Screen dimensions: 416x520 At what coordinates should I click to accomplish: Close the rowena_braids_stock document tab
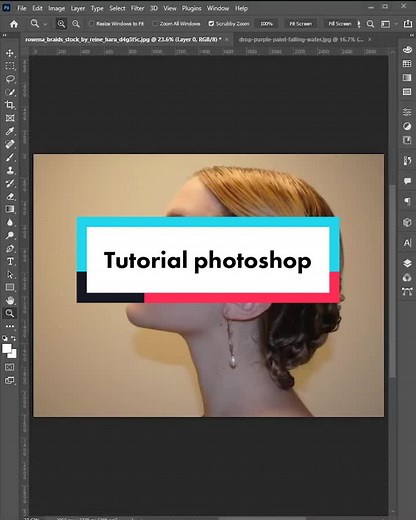(227, 39)
